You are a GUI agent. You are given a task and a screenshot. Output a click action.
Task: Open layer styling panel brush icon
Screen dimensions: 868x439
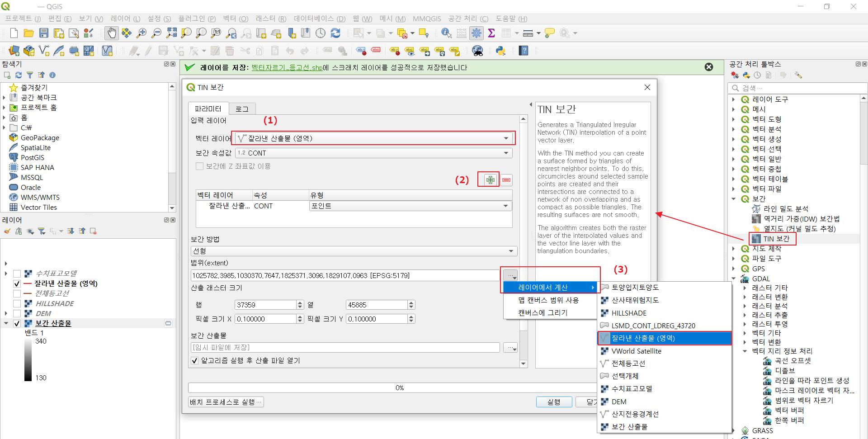click(x=7, y=231)
